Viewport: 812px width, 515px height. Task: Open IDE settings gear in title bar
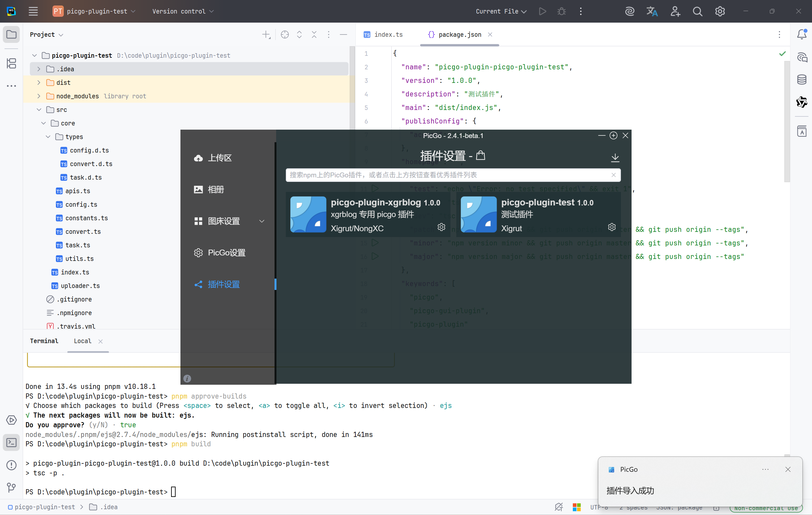pyautogui.click(x=720, y=11)
